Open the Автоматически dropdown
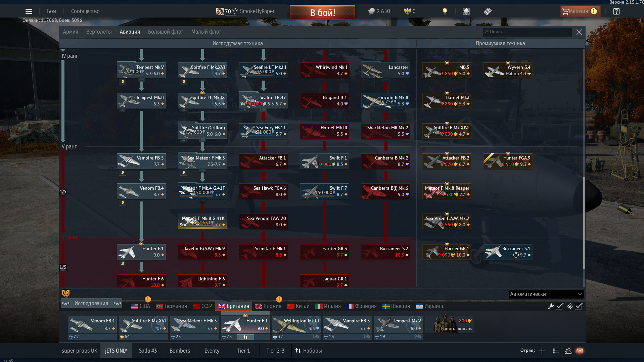This screenshot has width=644, height=362. (546, 294)
